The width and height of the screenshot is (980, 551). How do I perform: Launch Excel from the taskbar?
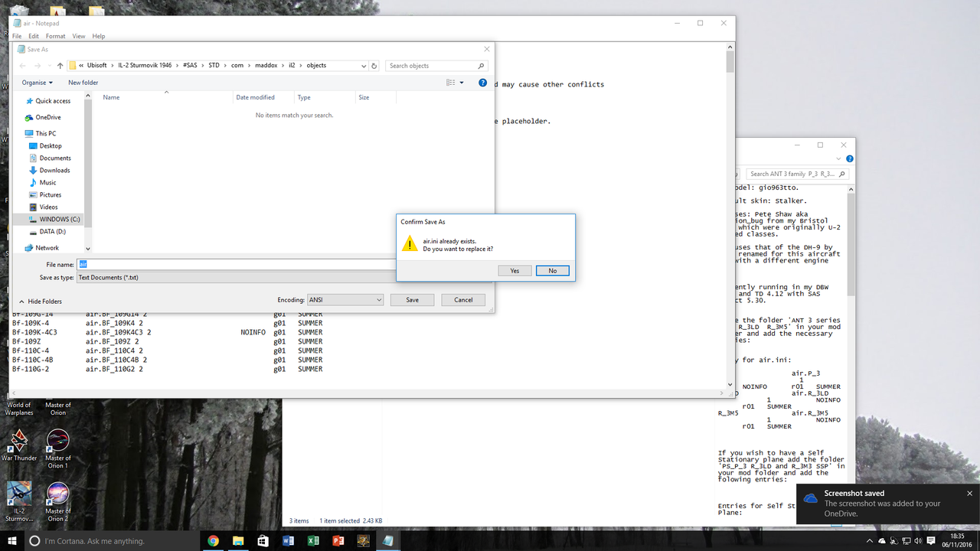click(x=313, y=540)
